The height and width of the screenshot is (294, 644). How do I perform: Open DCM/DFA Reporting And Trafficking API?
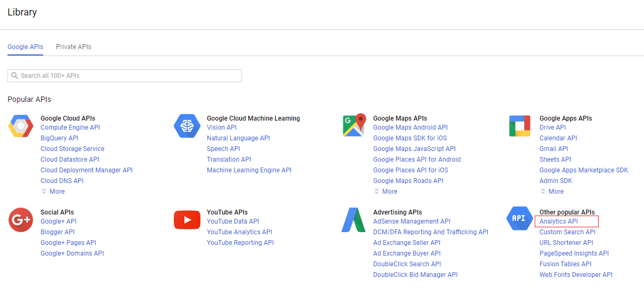431,232
